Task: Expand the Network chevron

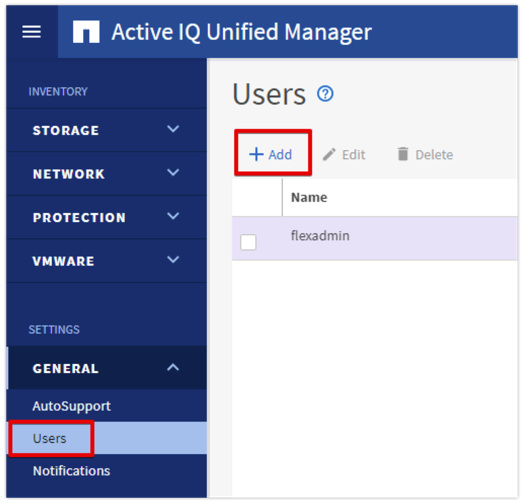Action: point(173,173)
